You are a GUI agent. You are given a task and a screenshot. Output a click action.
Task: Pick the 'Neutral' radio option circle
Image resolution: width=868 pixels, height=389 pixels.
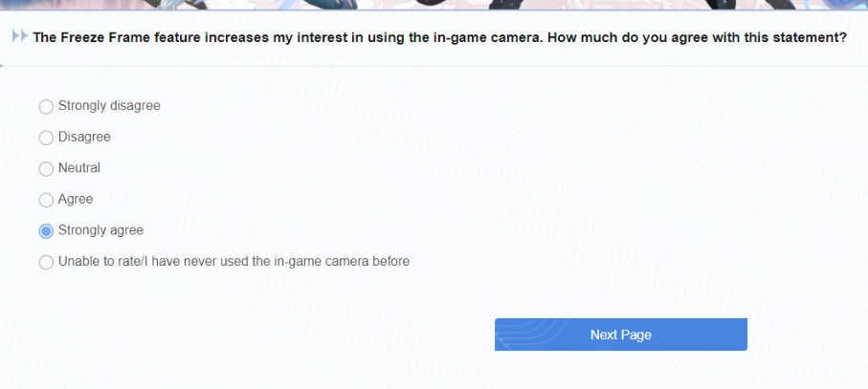coord(46,169)
